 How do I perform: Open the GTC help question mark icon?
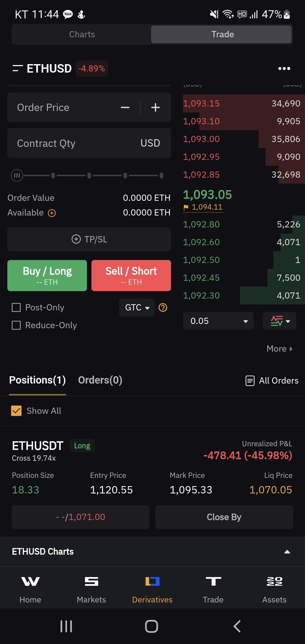pyautogui.click(x=163, y=307)
